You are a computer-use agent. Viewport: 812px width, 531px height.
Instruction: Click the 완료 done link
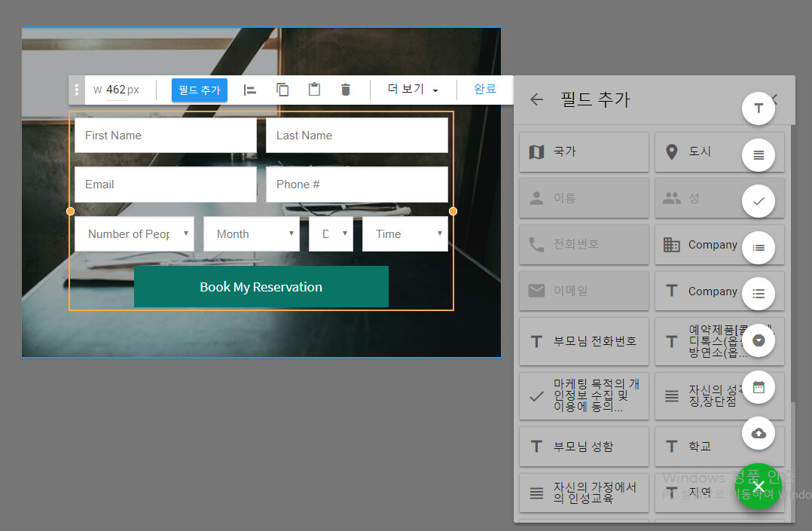point(485,89)
